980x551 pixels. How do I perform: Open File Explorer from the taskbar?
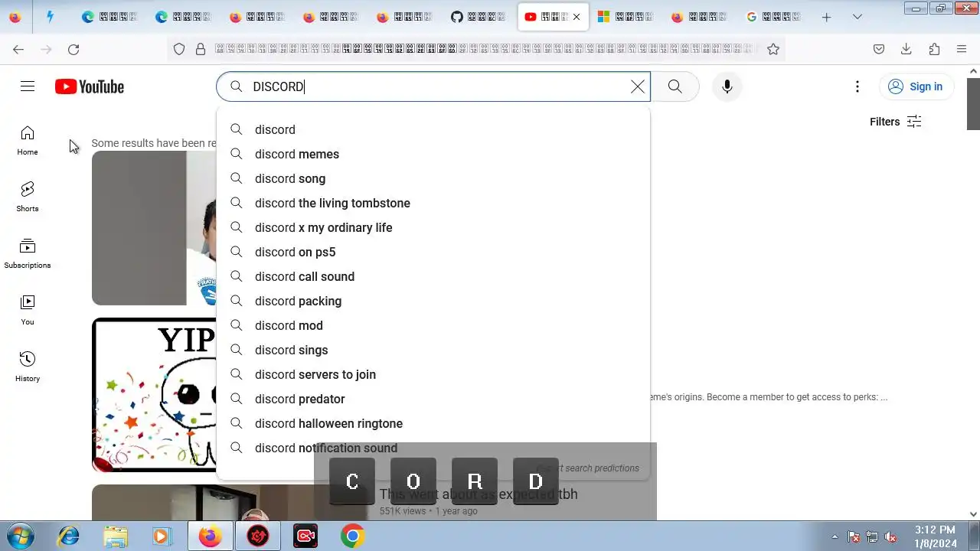click(x=116, y=536)
